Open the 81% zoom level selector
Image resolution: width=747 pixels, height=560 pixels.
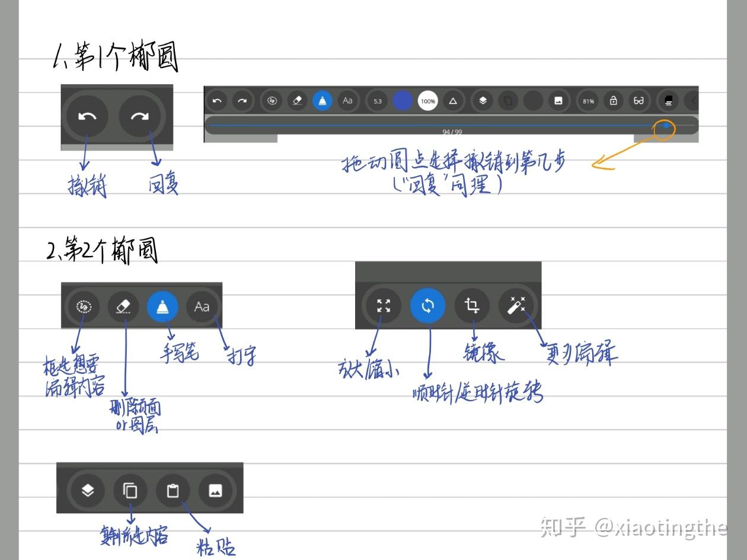[588, 101]
